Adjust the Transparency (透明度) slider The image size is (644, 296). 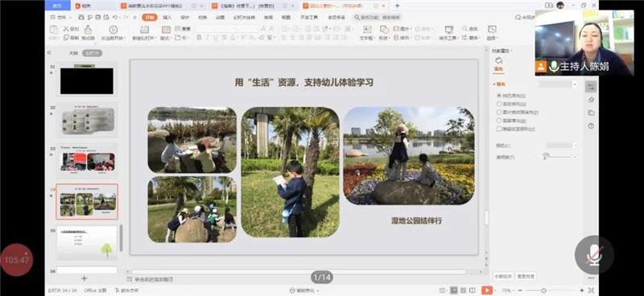[557, 157]
